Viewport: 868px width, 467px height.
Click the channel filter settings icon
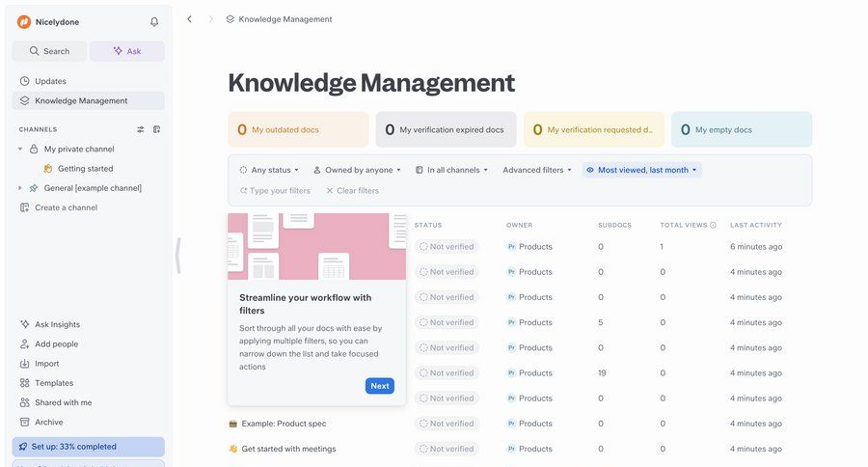[x=140, y=129]
